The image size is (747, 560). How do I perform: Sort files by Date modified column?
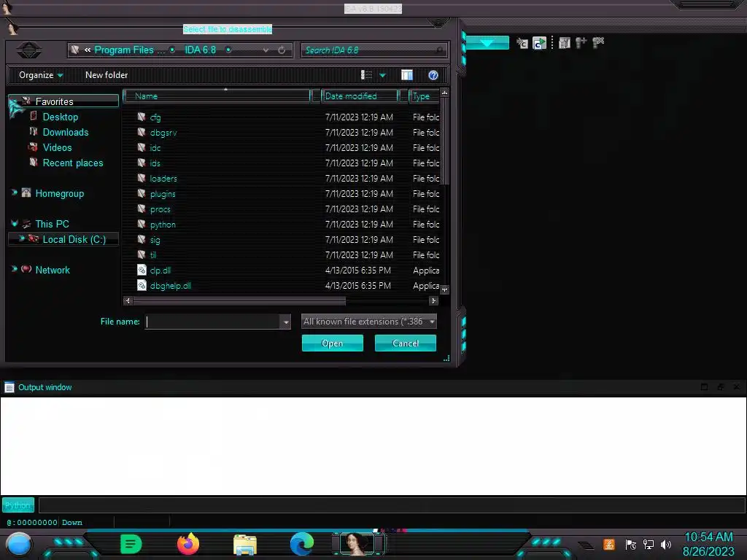coord(360,96)
